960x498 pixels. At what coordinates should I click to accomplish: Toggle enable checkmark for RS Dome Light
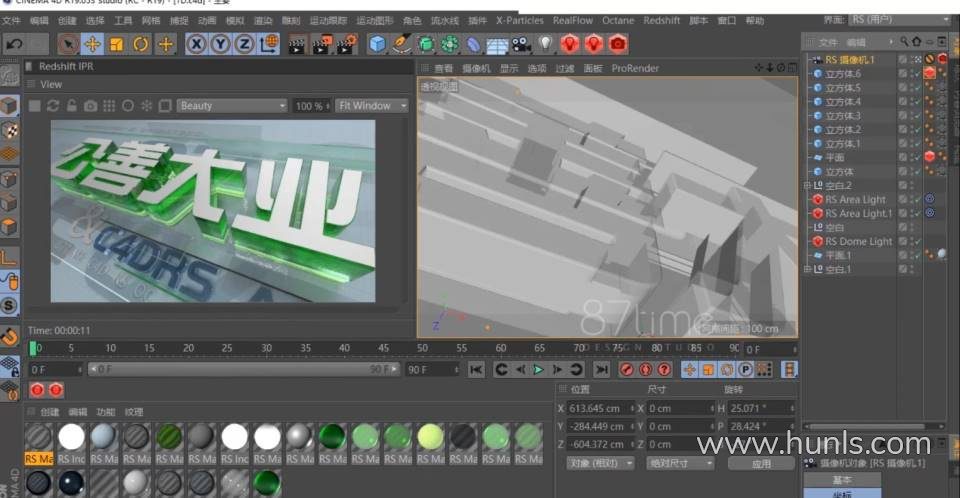(x=917, y=241)
